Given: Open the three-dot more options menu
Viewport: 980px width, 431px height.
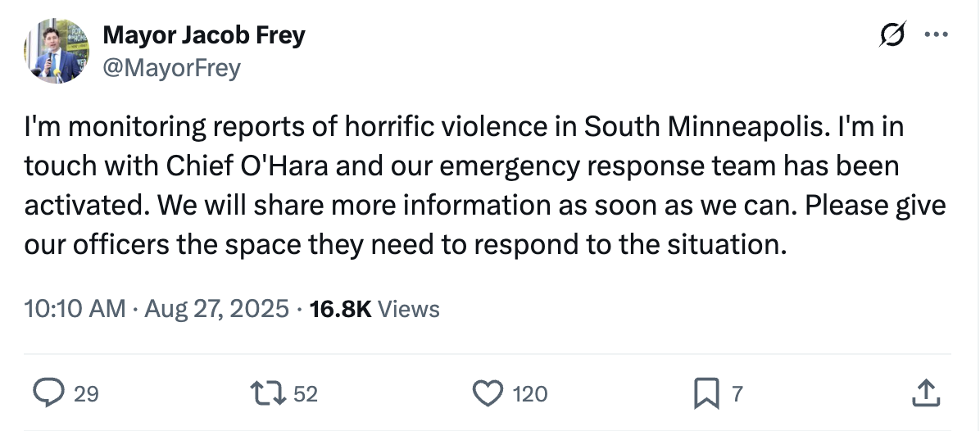Looking at the screenshot, I should [x=936, y=35].
